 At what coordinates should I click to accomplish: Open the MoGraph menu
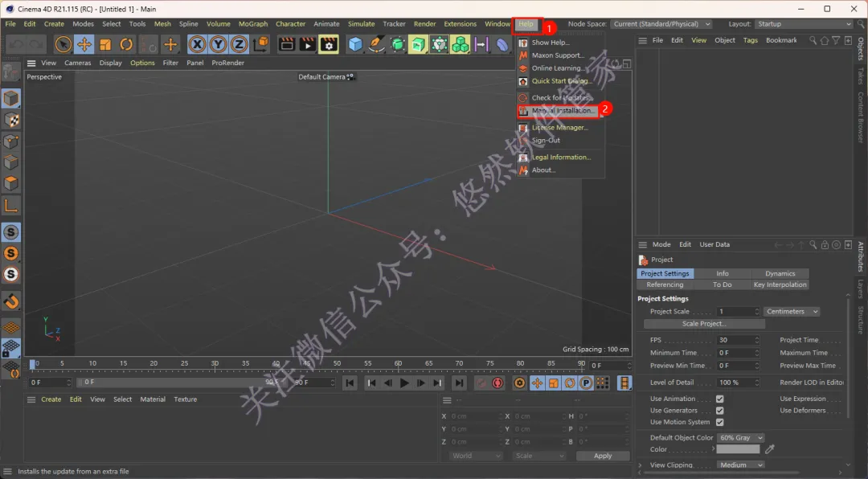pyautogui.click(x=253, y=24)
